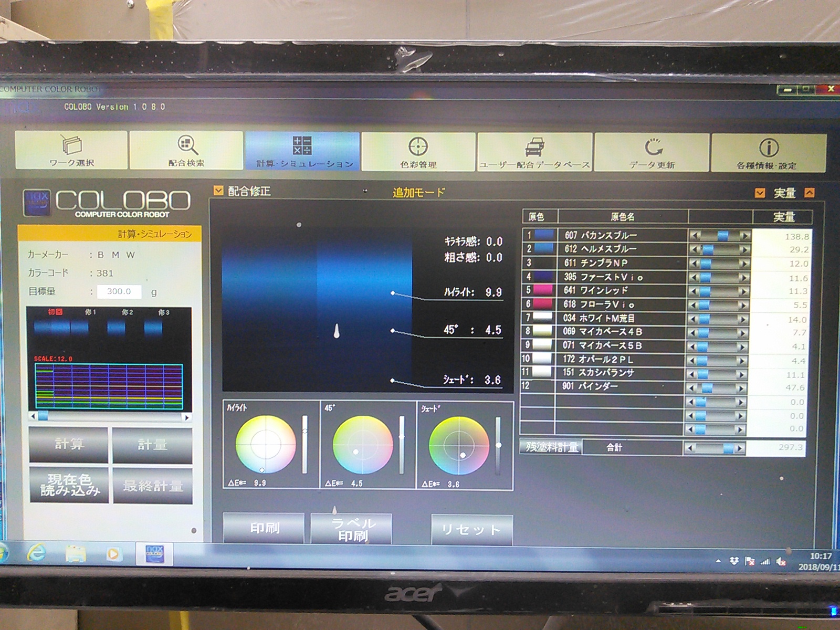Click the ハイライト color wheel

click(266, 445)
